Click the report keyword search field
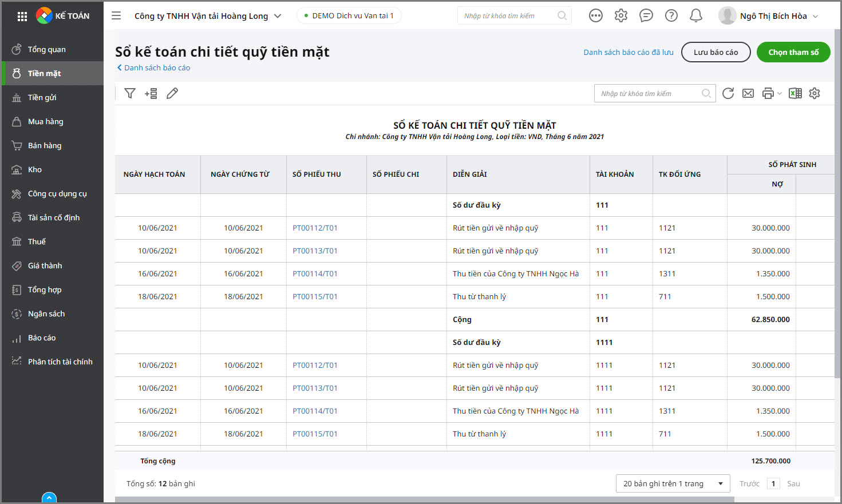 (x=650, y=93)
